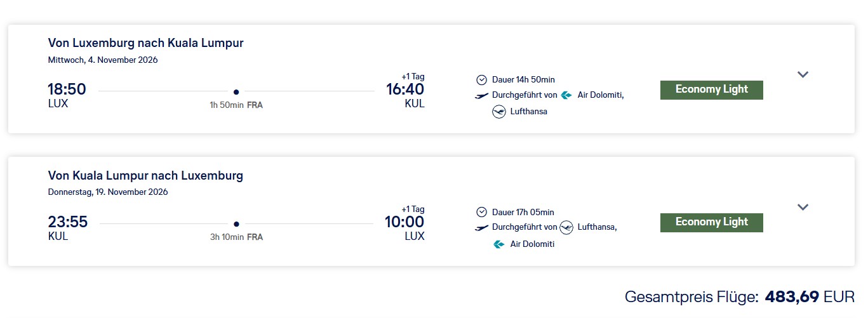The height and width of the screenshot is (318, 868).
Task: Click the Lufthansa crane logo in outbound flight
Action: [499, 112]
